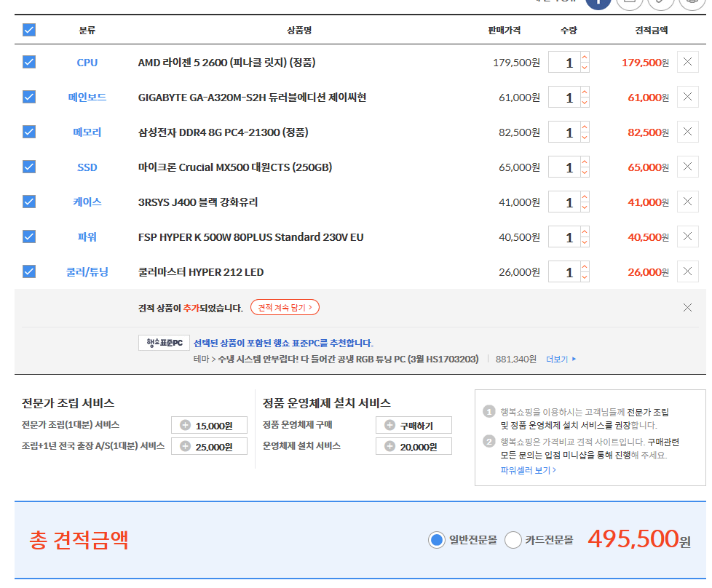Delete the 쿨러/튜닝 row using X icon
Screen dimensions: 712x588
pyautogui.click(x=687, y=272)
